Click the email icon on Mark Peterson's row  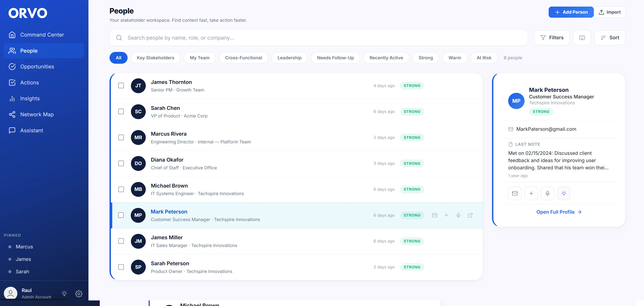(x=435, y=215)
